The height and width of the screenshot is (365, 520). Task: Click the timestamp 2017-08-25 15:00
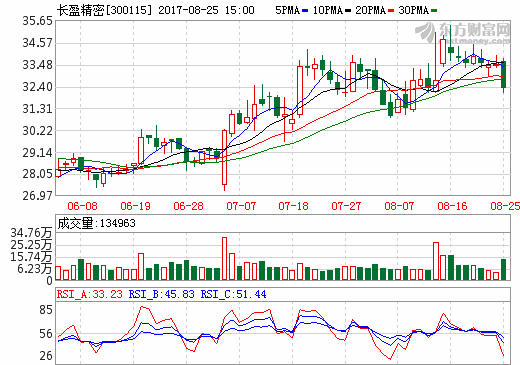click(x=206, y=10)
